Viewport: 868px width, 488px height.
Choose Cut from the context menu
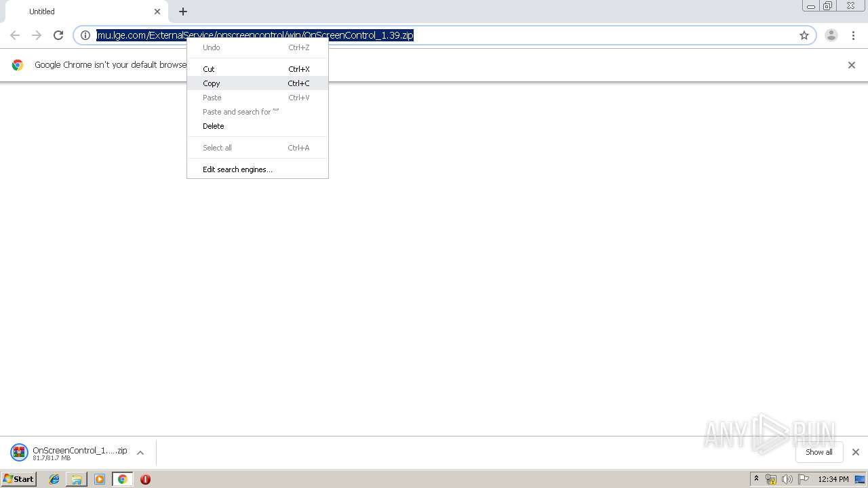[258, 69]
